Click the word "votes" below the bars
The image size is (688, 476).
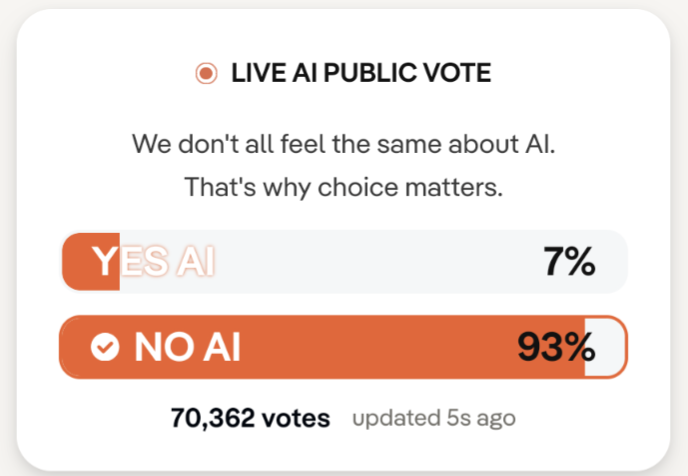[295, 417]
